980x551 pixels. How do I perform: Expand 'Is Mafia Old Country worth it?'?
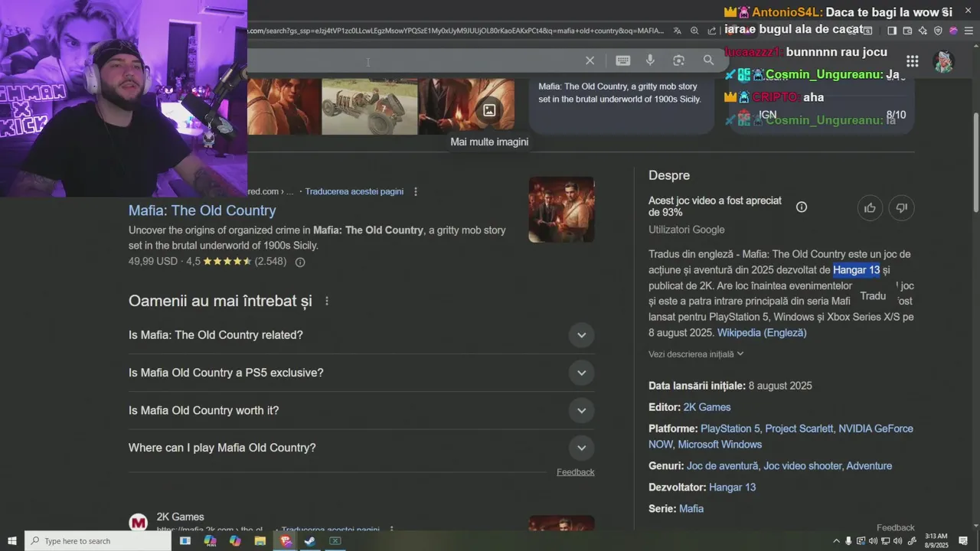click(x=581, y=411)
